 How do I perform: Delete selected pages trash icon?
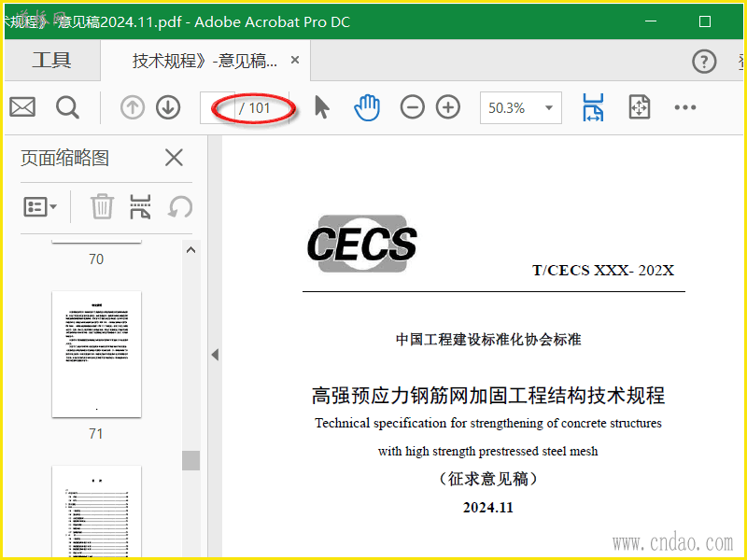click(102, 206)
